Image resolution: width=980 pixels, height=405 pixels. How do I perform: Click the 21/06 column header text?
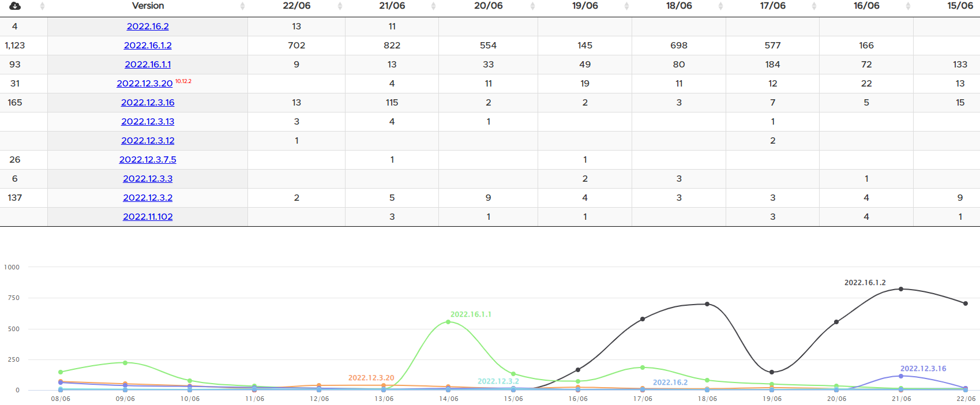(392, 6)
